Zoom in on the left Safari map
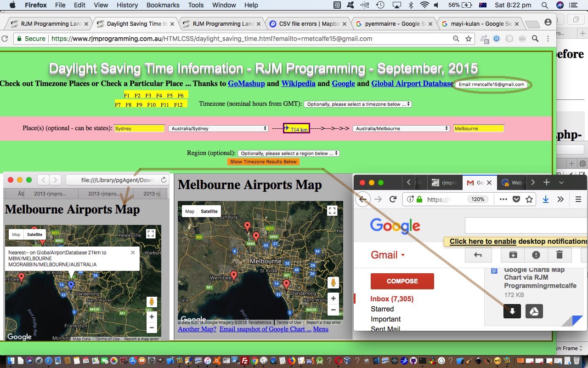The height and width of the screenshot is (368, 588). click(x=151, y=317)
